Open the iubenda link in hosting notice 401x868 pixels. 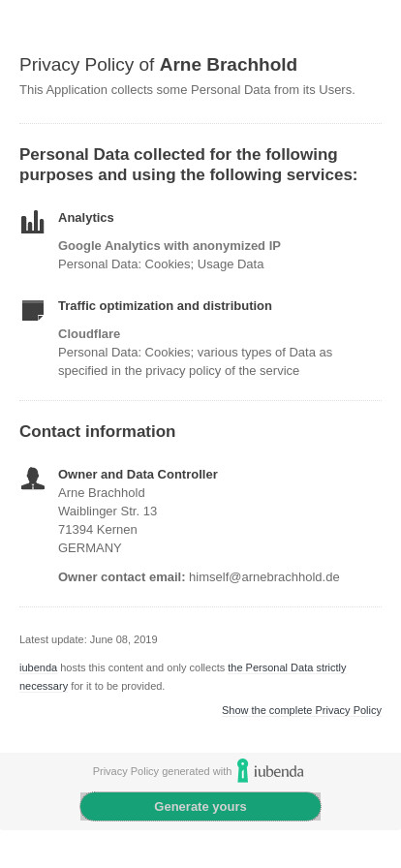[x=38, y=667]
